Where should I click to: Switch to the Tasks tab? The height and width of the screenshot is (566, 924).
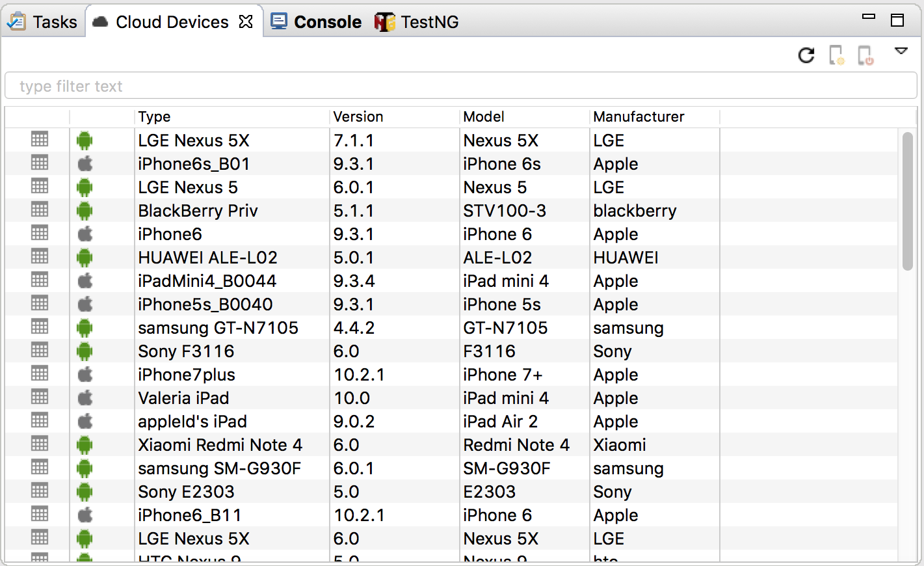click(43, 22)
